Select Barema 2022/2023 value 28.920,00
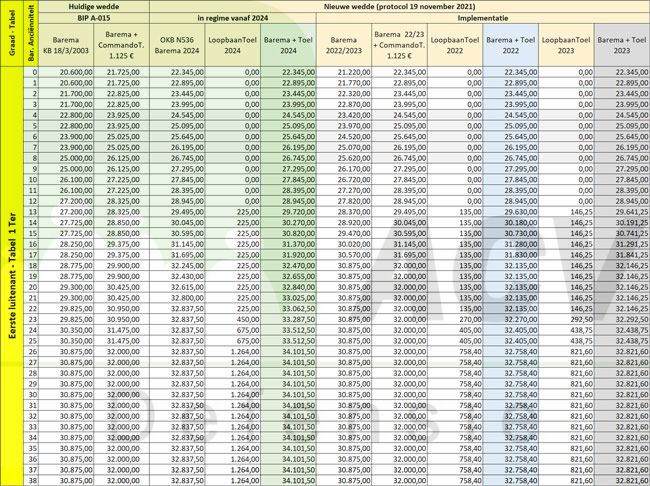Viewport: 650px width, 486px height. point(354,223)
